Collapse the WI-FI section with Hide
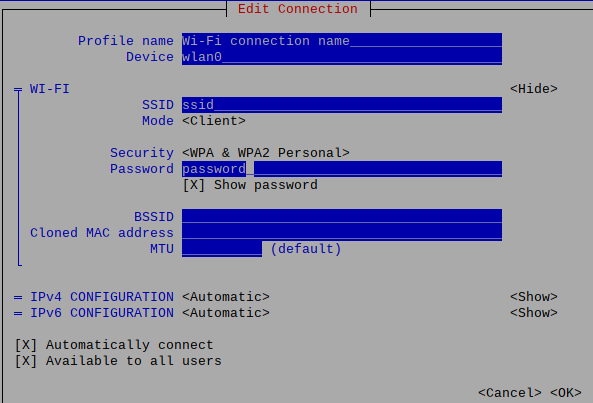The width and height of the screenshot is (593, 403). tap(534, 89)
